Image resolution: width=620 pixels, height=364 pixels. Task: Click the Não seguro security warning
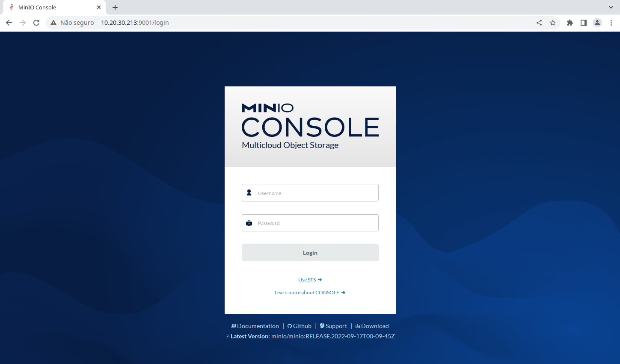(72, 23)
